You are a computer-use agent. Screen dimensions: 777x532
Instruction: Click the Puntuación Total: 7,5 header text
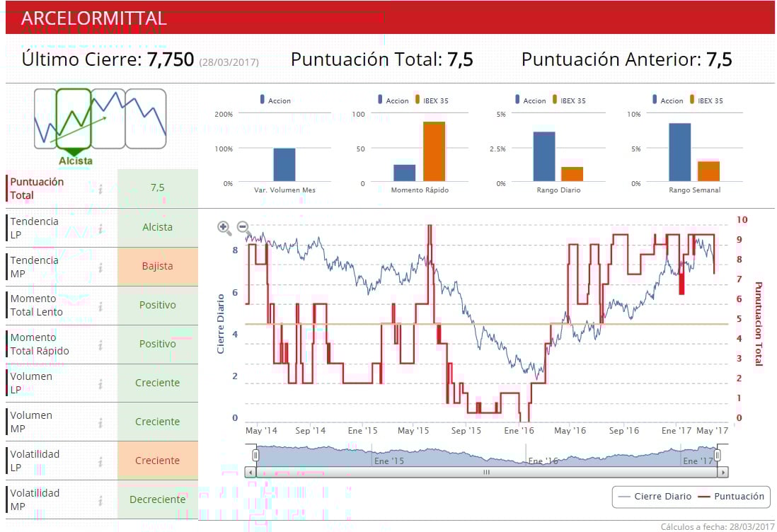click(x=381, y=59)
